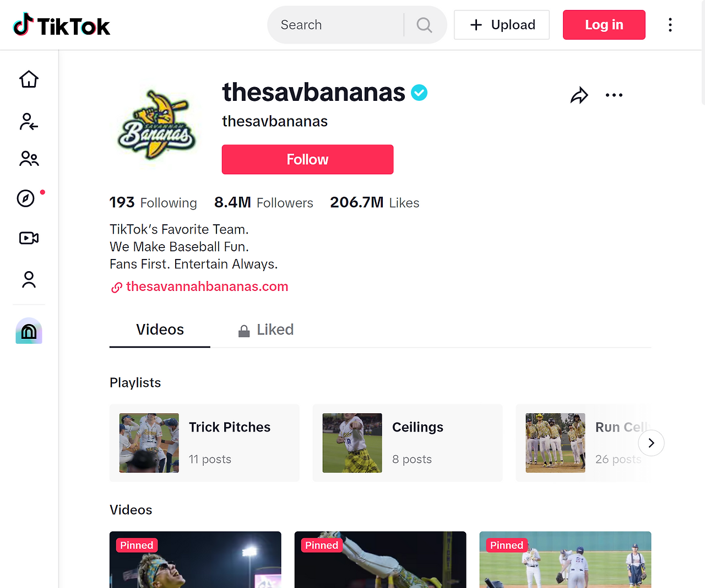Screen dimensions: 705x588
Task: Click the search magnifier icon
Action: [424, 24]
